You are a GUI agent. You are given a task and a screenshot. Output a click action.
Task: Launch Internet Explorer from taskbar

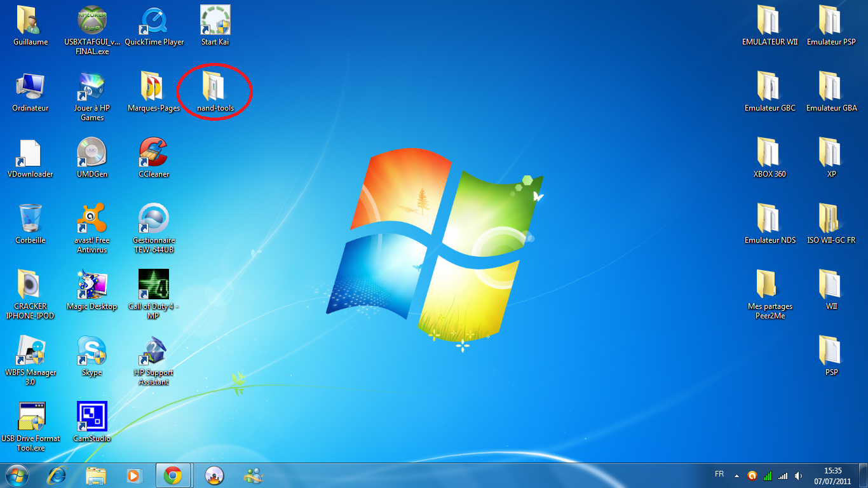57,475
